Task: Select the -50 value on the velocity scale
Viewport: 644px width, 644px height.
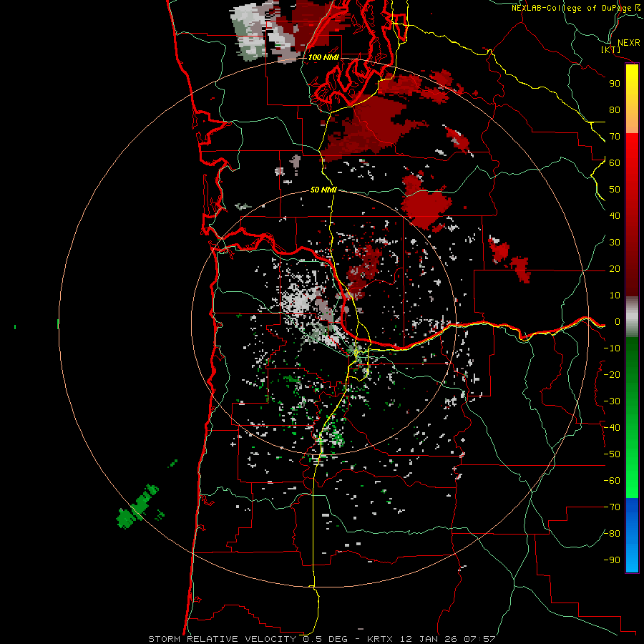Action: pyautogui.click(x=612, y=454)
